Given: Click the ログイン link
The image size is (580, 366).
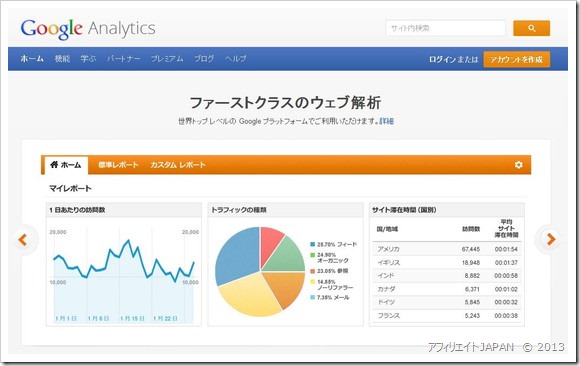Looking at the screenshot, I should [x=442, y=60].
